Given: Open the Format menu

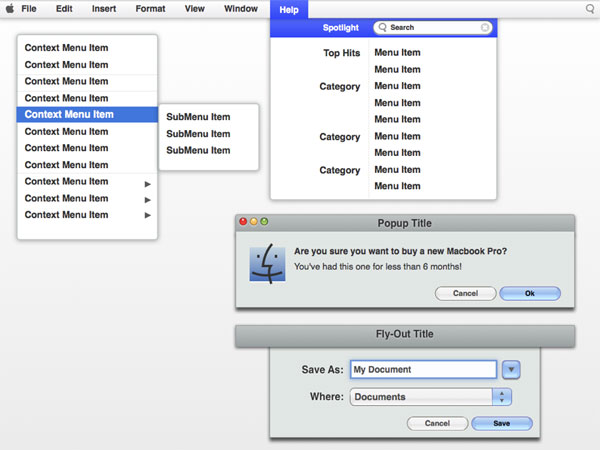Looking at the screenshot, I should [x=150, y=9].
